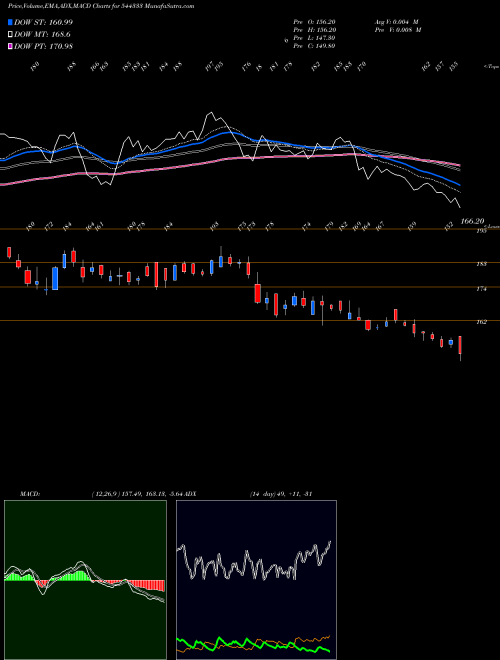Click the end of the pink long-term EMA line

pyautogui.click(x=460, y=165)
